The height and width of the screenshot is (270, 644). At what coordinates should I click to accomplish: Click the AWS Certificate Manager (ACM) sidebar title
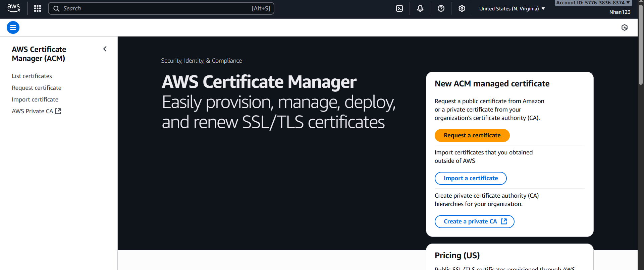tap(39, 54)
